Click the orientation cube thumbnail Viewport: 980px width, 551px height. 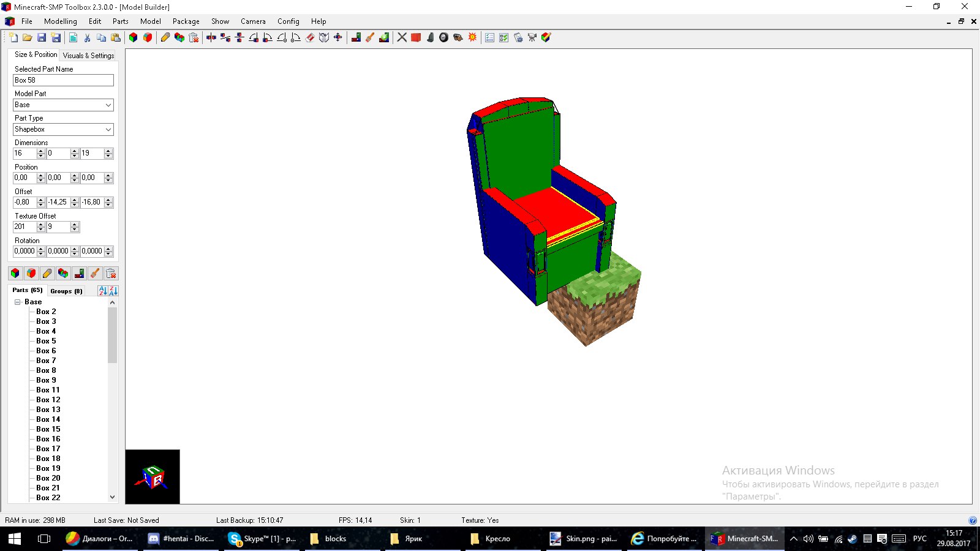click(153, 477)
